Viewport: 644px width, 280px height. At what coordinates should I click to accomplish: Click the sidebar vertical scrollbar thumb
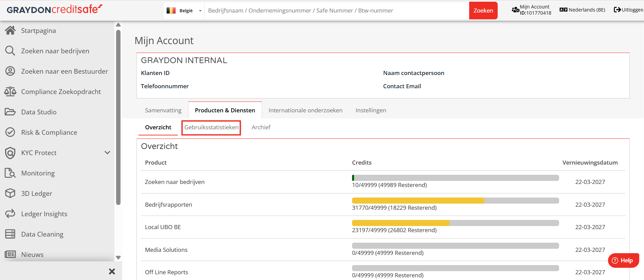(118, 117)
